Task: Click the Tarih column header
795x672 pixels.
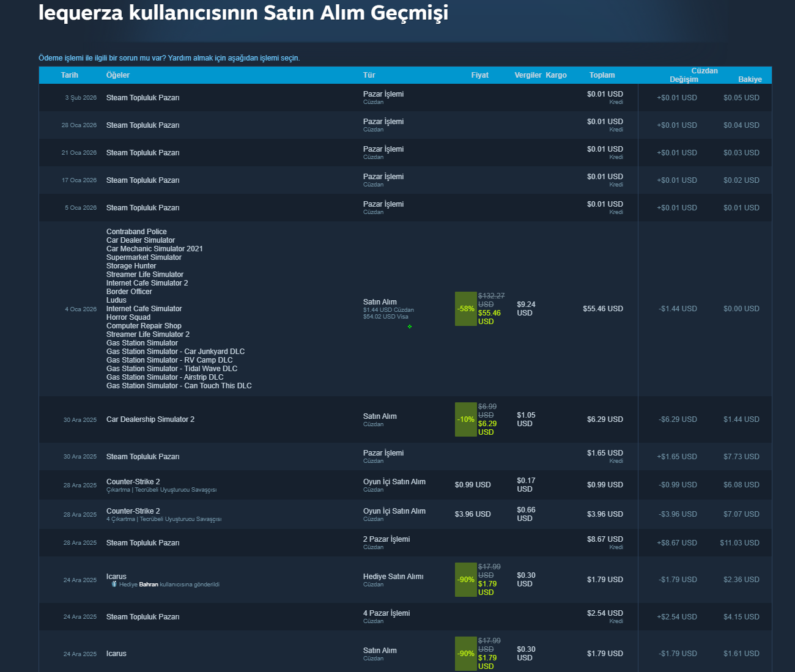Action: [70, 75]
